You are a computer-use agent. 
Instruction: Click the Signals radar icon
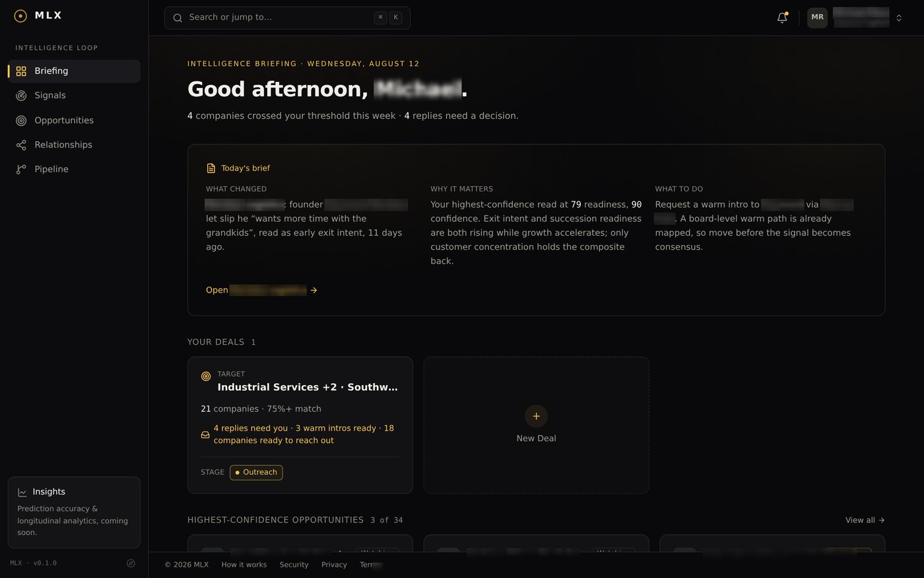click(21, 96)
